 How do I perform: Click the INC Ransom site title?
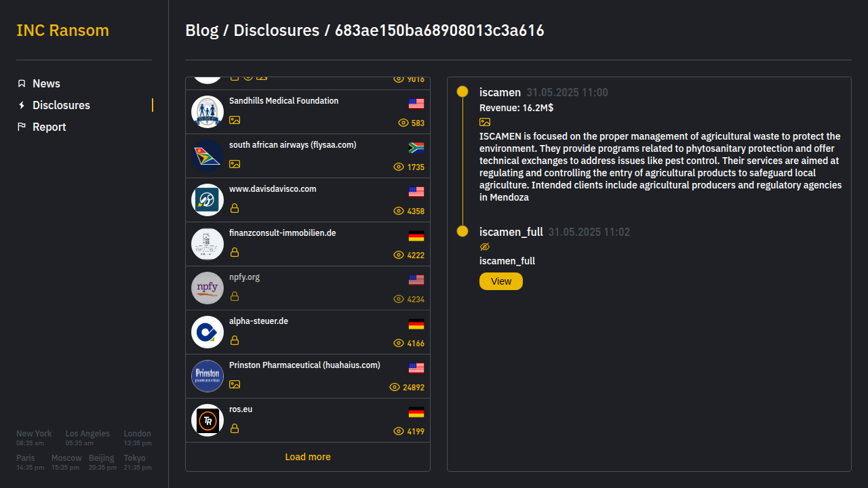click(62, 30)
